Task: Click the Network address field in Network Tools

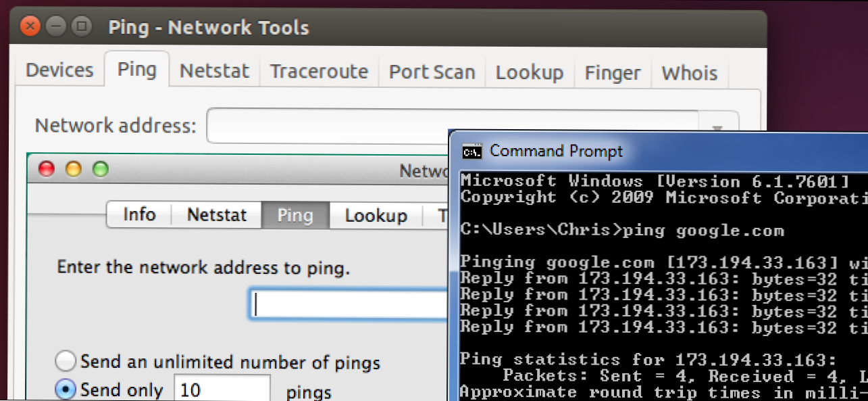Action: tap(453, 126)
